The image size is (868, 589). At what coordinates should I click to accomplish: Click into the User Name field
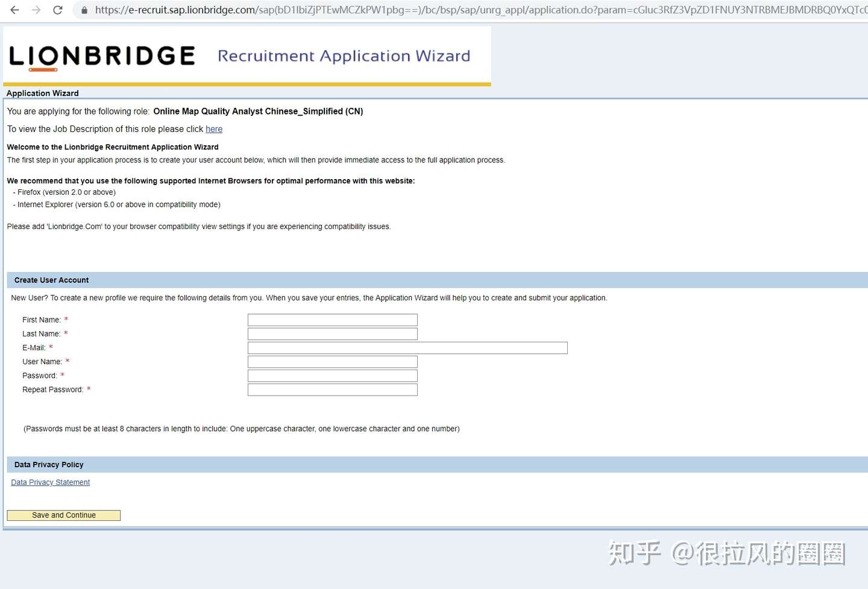coord(333,362)
